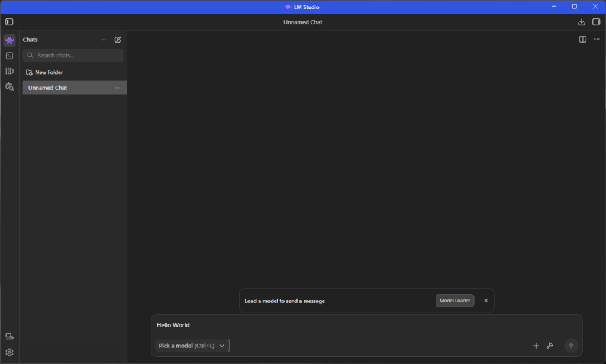Screen dimensions: 606x364
Task: Click the hardware/runtime icon above the settings gear
Action: 9,336
